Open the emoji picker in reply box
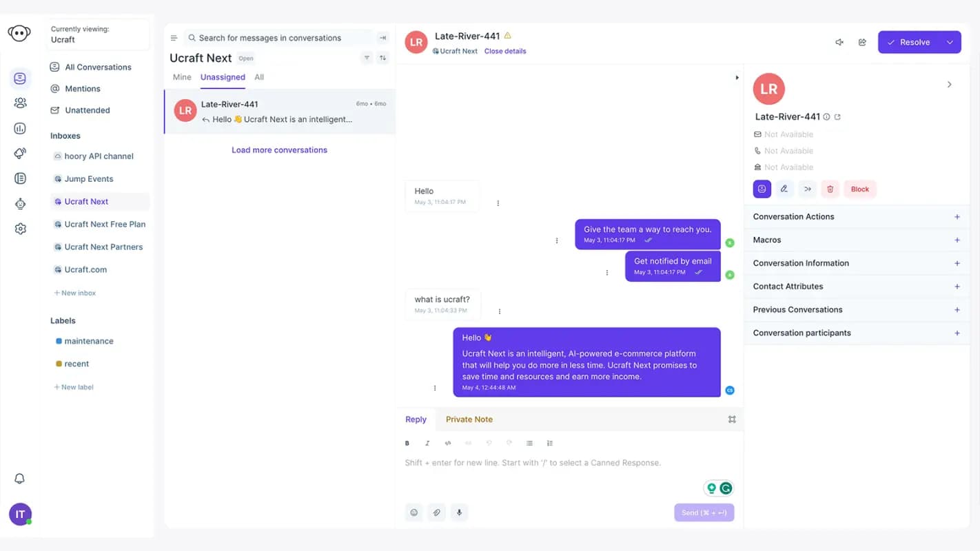Viewport: 980px width, 551px height. [414, 512]
